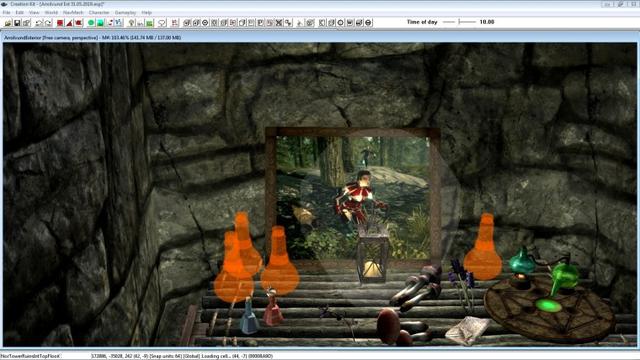
Task: Click the black X toolbar icon
Action: [x=279, y=23]
